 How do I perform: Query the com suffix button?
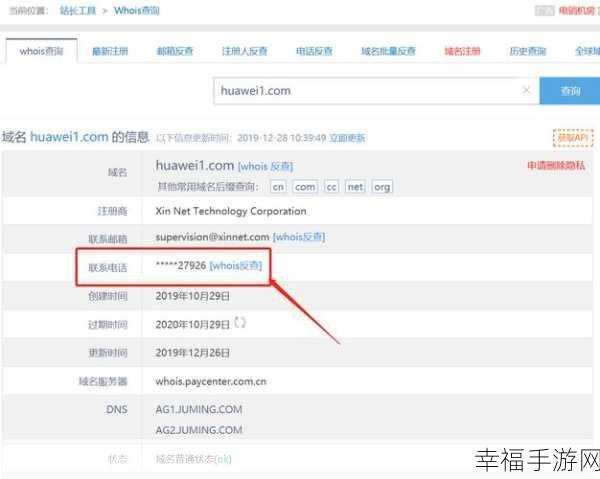(305, 187)
